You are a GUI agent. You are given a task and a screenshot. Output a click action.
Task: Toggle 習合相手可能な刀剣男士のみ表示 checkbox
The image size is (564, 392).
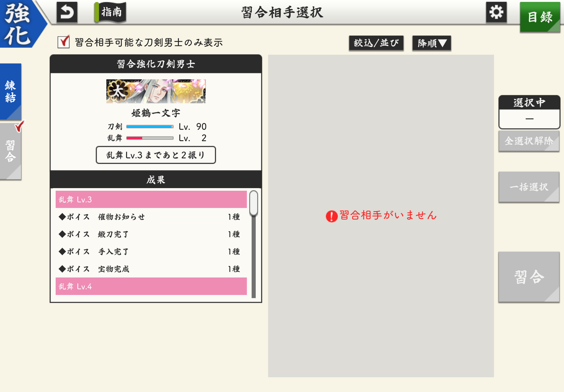pyautogui.click(x=63, y=42)
